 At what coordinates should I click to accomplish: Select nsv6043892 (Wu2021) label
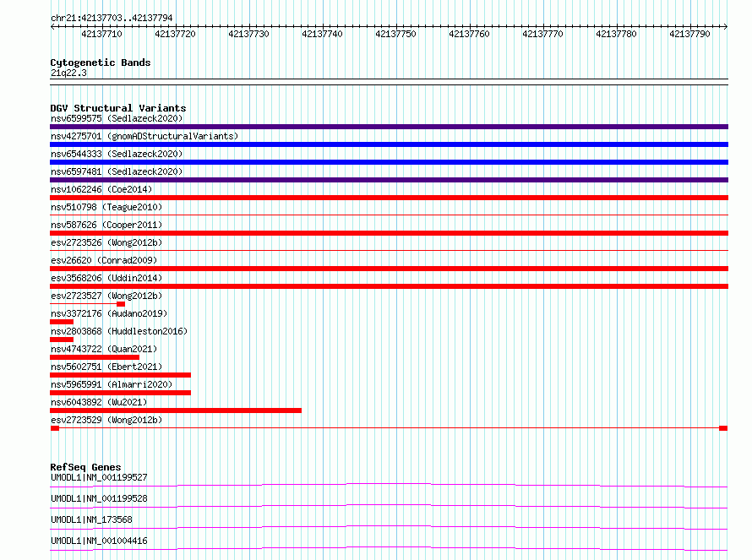point(99,402)
